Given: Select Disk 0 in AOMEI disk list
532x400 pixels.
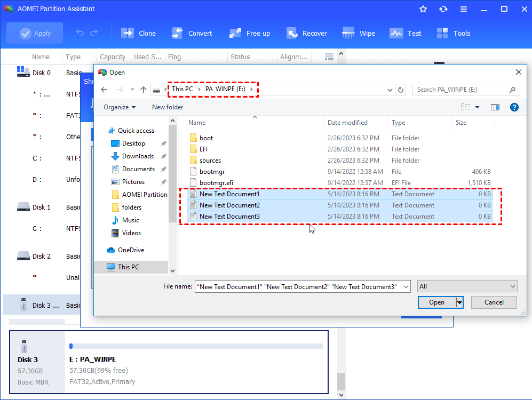Looking at the screenshot, I should [34, 73].
